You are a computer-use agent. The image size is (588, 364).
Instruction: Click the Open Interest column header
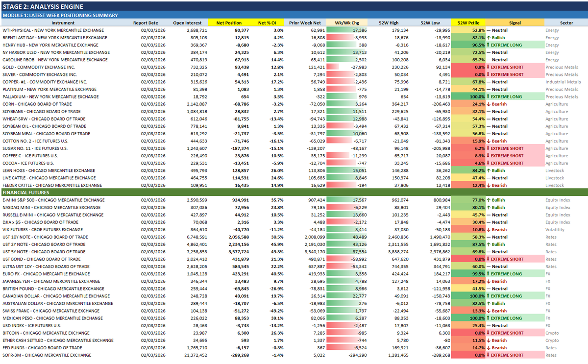point(186,23)
